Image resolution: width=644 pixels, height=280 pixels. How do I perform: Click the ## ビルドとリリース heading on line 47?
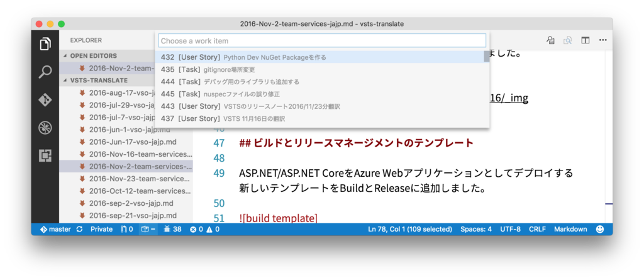click(x=356, y=143)
